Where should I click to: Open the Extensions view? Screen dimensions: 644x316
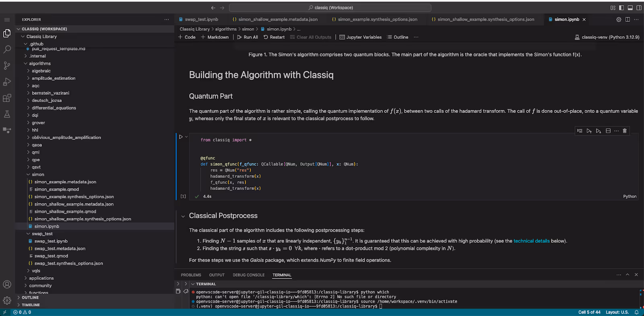(x=7, y=98)
